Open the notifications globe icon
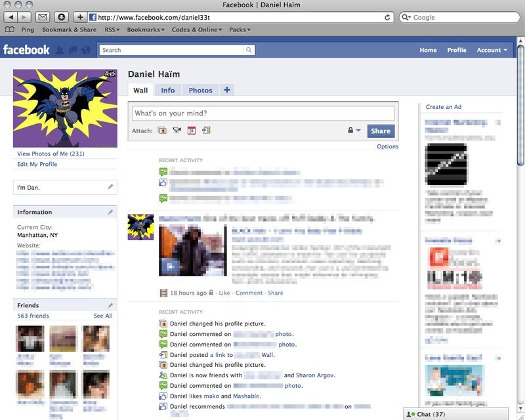 [x=86, y=50]
